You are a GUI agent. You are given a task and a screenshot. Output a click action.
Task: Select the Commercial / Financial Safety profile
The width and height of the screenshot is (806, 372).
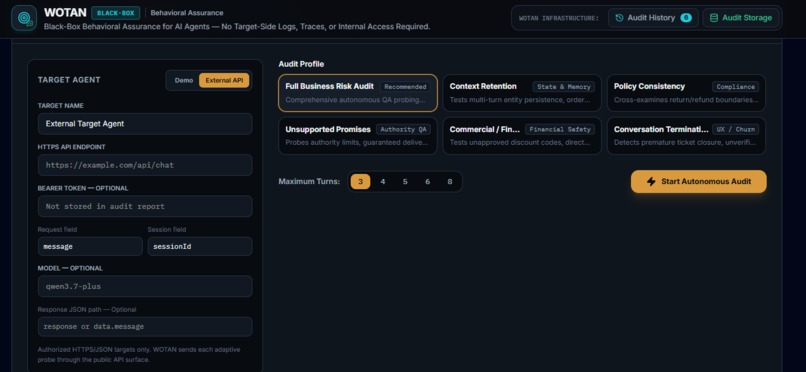[522, 136]
